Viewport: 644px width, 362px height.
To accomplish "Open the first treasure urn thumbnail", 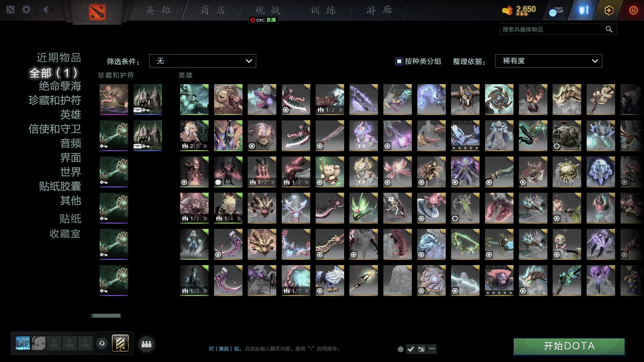I will click(114, 100).
